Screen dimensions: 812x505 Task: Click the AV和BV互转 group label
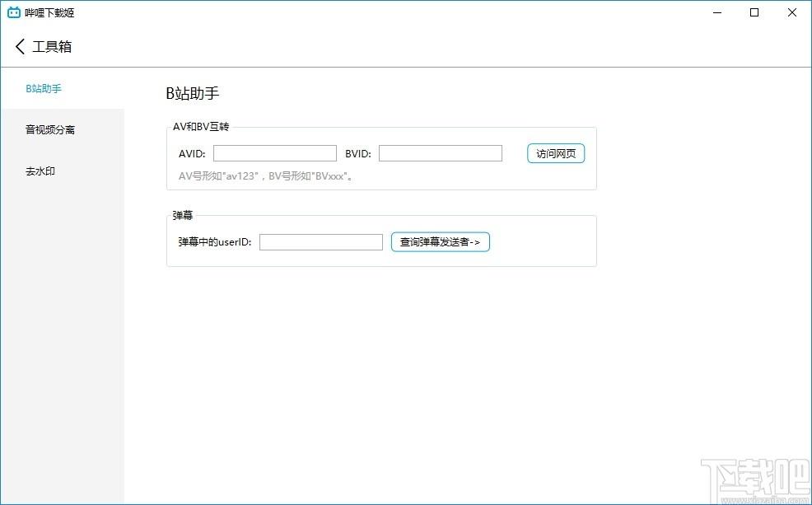click(x=201, y=127)
